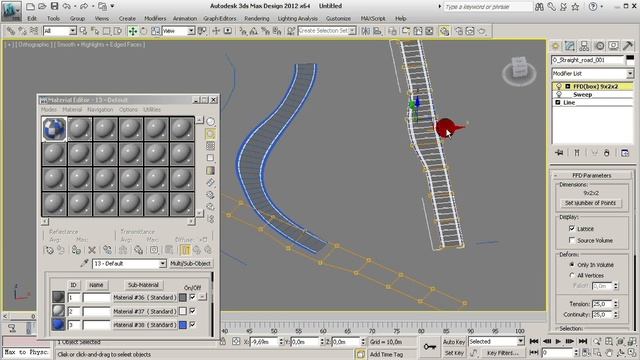
Task: Select the Select and Move tool
Action: pos(133,31)
